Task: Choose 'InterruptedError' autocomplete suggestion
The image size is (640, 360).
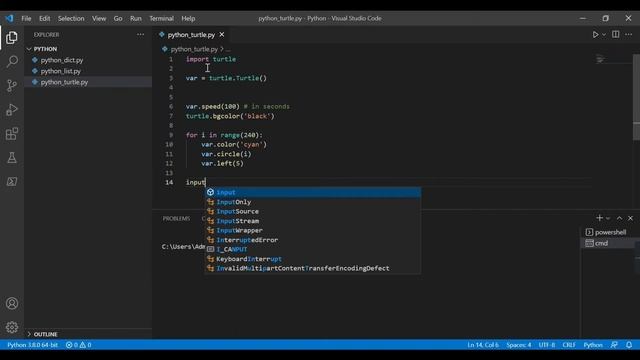Action: pyautogui.click(x=313, y=240)
